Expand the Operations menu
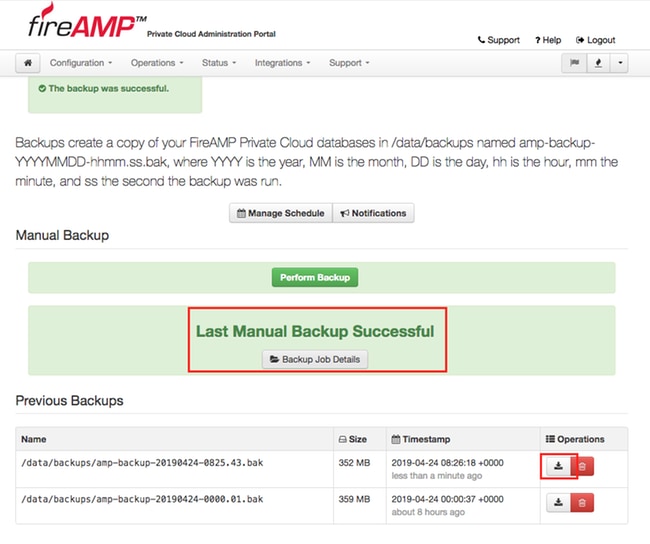 (157, 63)
